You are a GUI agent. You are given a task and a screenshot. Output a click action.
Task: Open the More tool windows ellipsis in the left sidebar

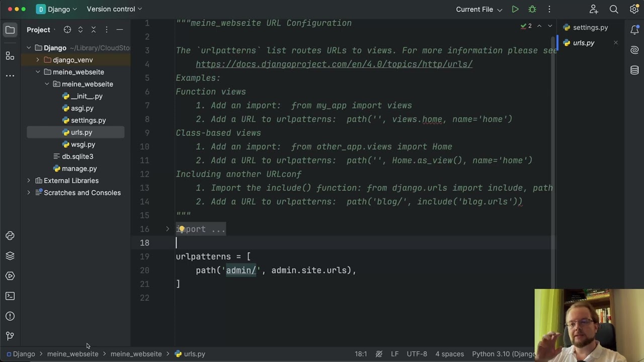click(x=10, y=75)
